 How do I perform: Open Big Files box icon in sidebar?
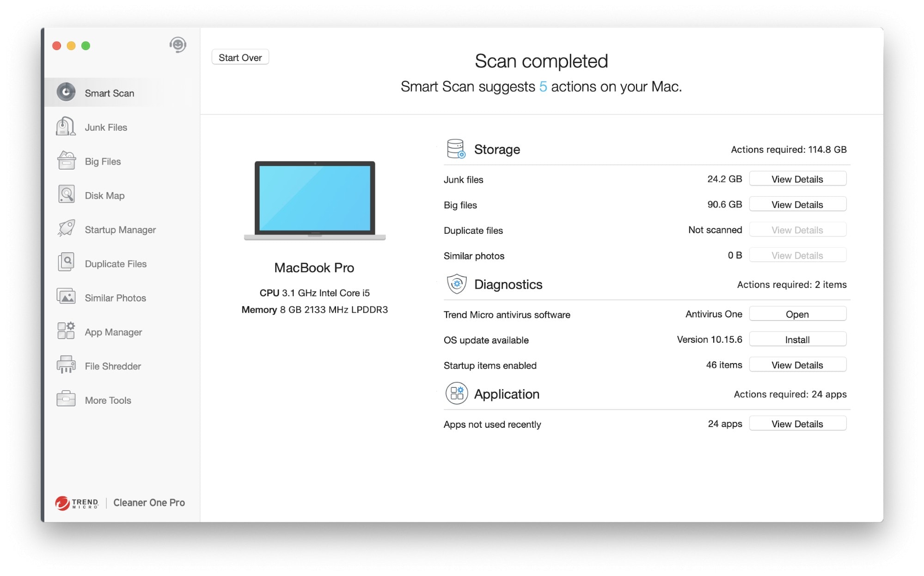pos(66,161)
